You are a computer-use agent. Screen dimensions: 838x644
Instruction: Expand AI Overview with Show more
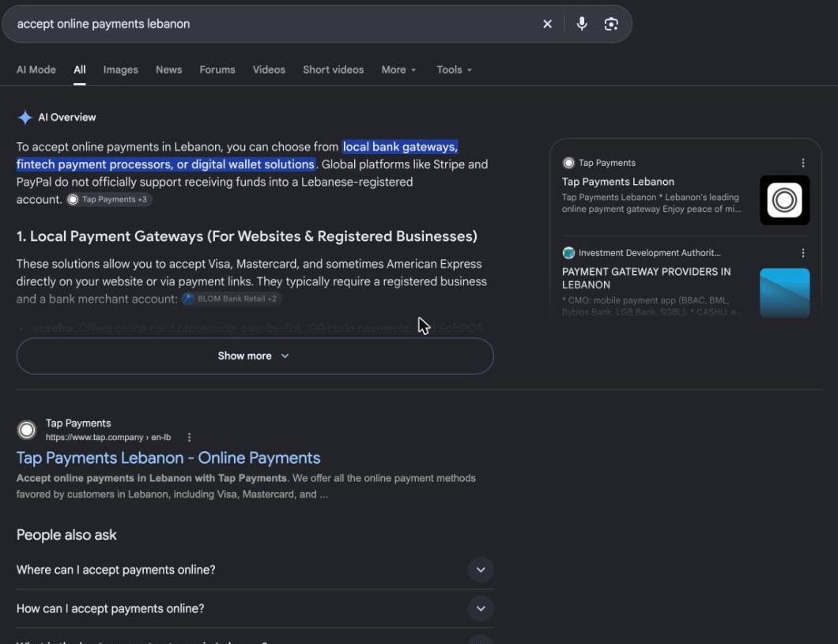pos(255,356)
